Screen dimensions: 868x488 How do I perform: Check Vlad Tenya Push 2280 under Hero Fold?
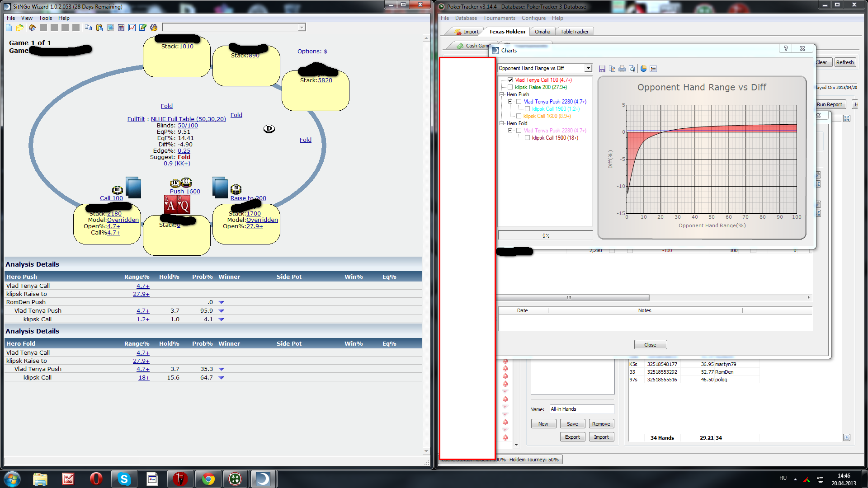pyautogui.click(x=519, y=131)
